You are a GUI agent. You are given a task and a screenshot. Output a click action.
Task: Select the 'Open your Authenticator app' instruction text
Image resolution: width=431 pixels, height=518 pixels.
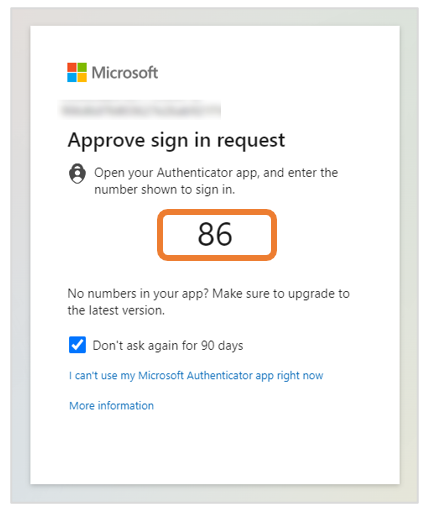tap(216, 181)
